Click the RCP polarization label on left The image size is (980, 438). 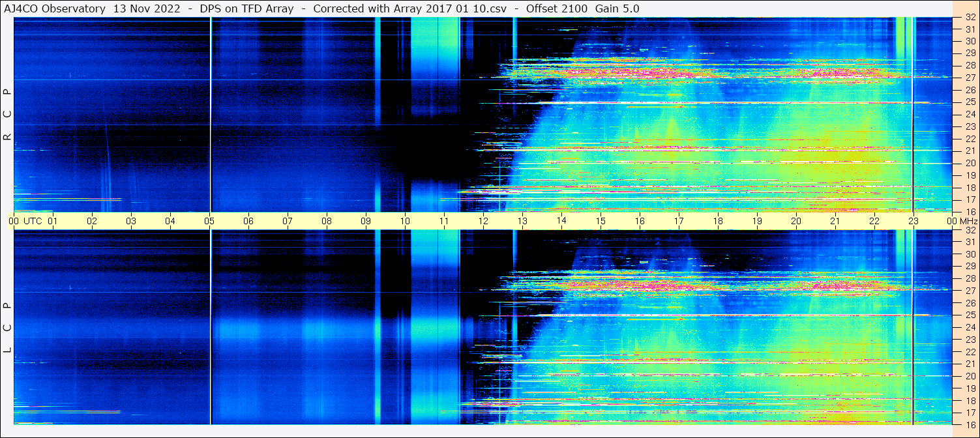pos(7,115)
